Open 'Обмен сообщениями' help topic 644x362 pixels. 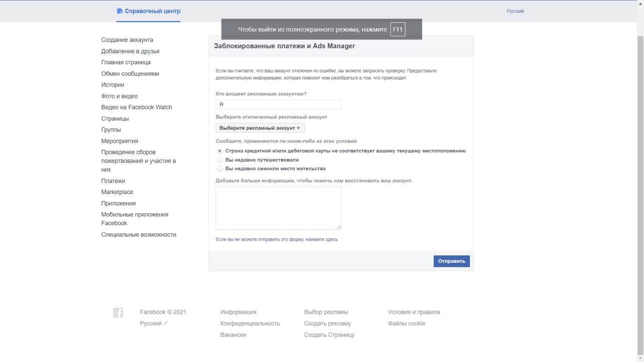(130, 73)
